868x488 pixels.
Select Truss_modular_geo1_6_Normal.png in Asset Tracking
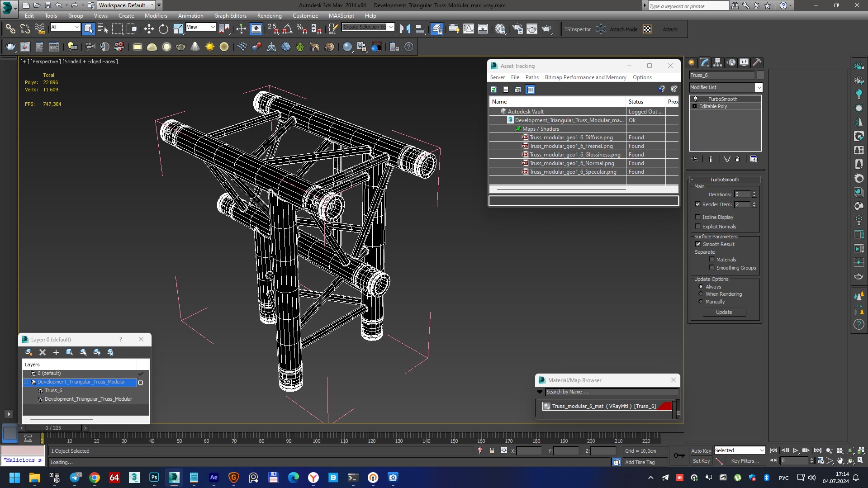click(x=572, y=163)
